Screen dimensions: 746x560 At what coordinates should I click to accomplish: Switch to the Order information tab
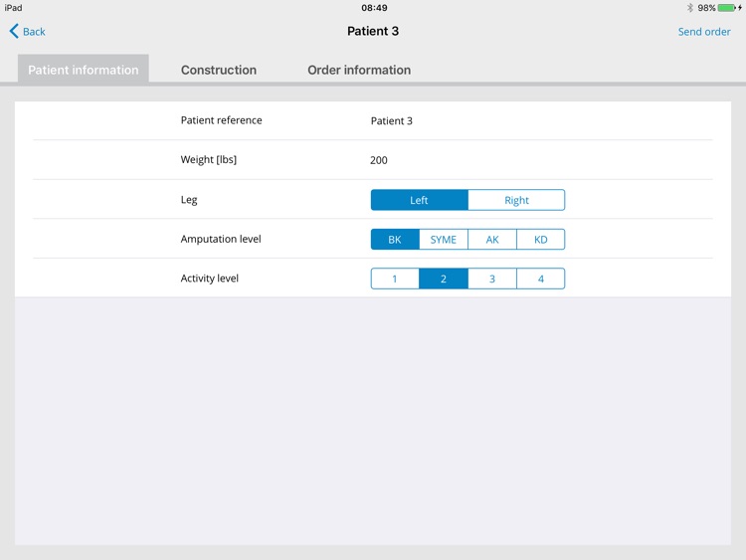[359, 70]
